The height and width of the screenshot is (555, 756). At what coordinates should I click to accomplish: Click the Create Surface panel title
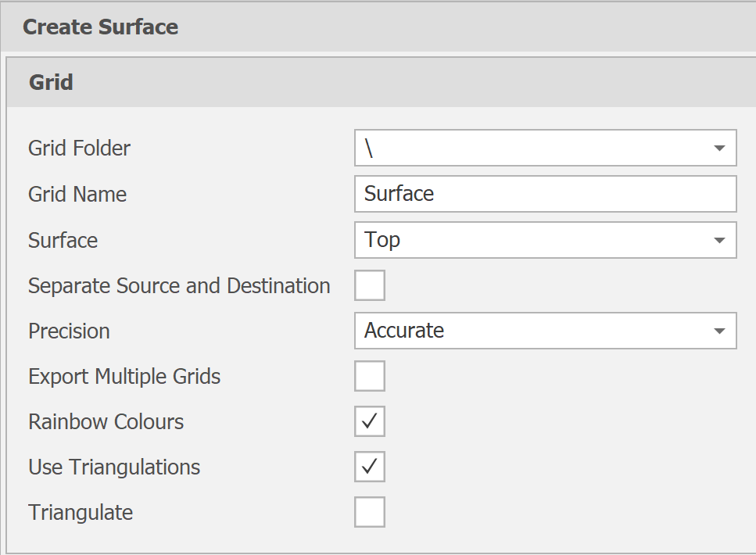[x=100, y=27]
